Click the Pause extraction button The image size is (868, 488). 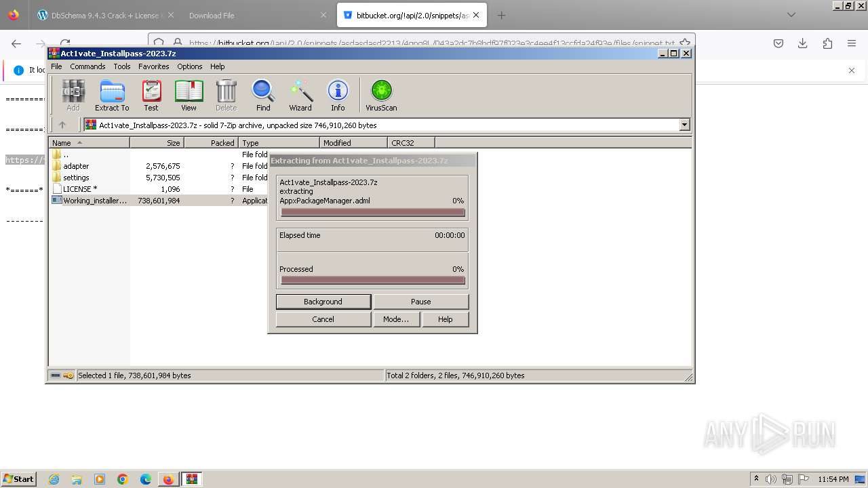pos(420,302)
